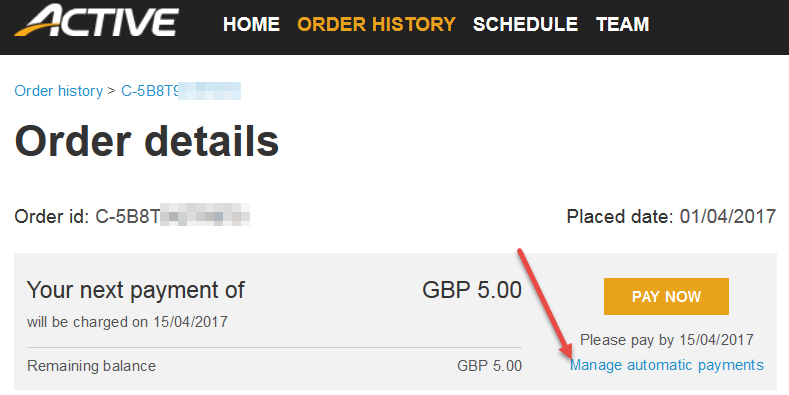789x395 pixels.
Task: Click the 'Order id:' label text
Action: coord(52,217)
